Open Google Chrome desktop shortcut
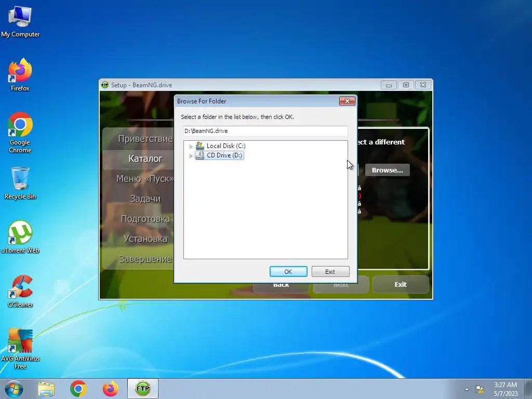This screenshot has height=399, width=532. 20,132
